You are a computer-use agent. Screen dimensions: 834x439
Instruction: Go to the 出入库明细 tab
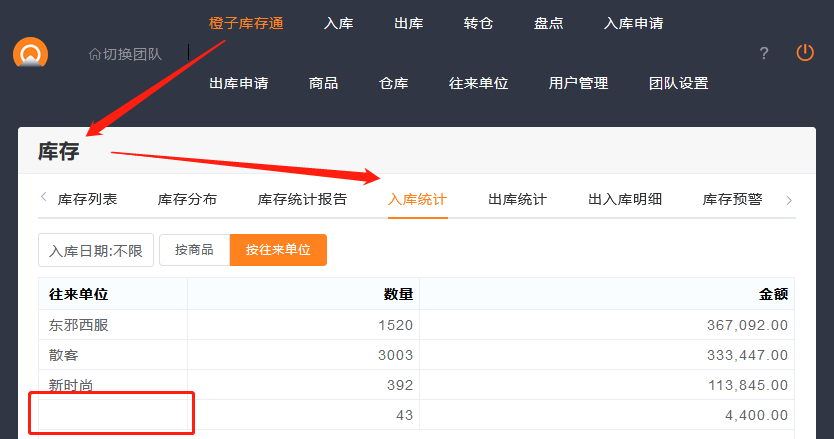(x=625, y=199)
